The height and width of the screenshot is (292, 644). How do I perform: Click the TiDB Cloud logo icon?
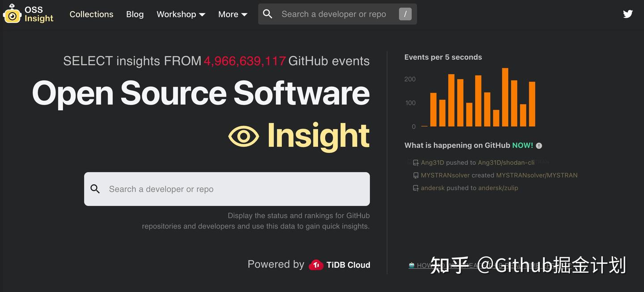tap(317, 264)
